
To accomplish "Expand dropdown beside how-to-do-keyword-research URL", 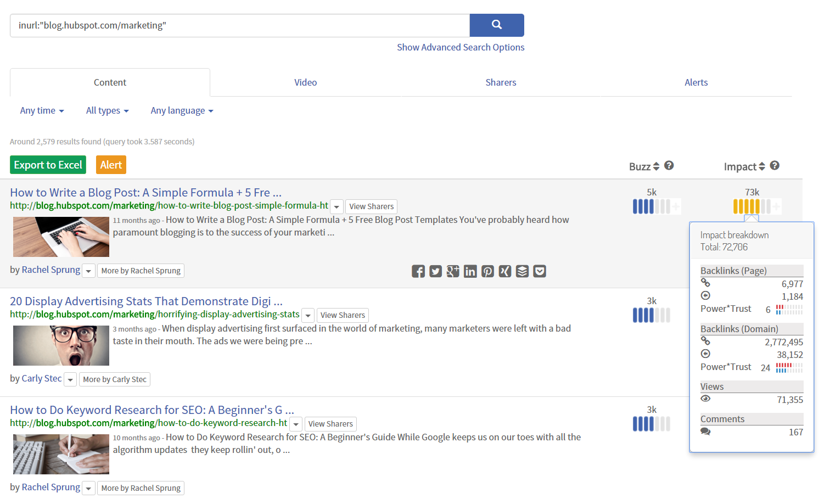I will point(296,424).
